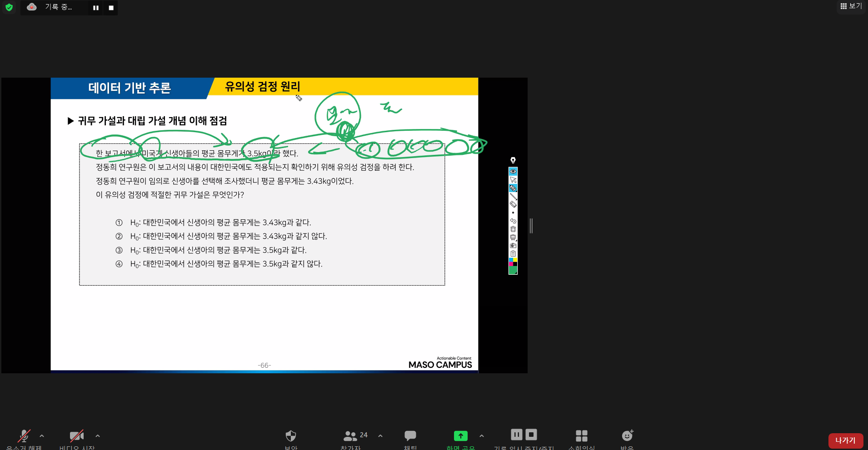
Task: Select the eraser tool
Action: [x=513, y=204]
